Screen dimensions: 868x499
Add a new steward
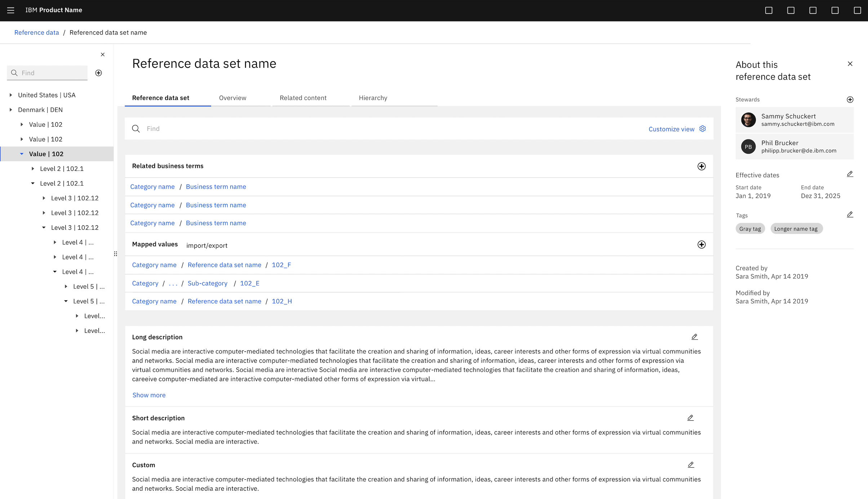click(x=850, y=100)
